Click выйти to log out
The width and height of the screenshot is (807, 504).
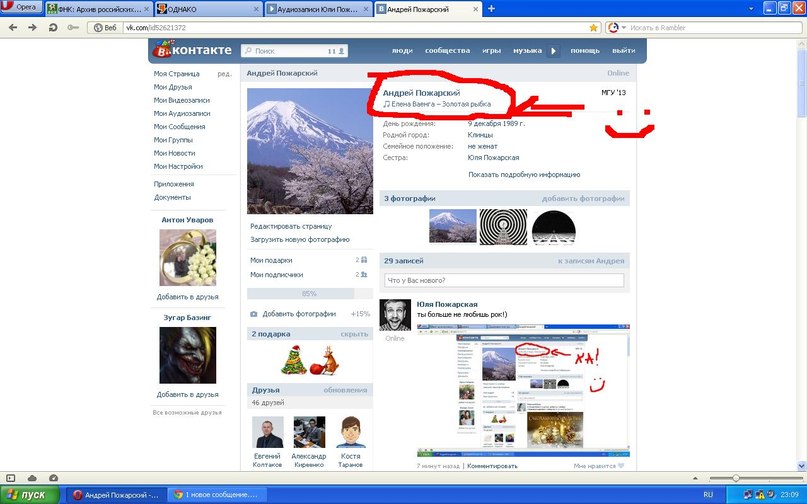[x=623, y=50]
